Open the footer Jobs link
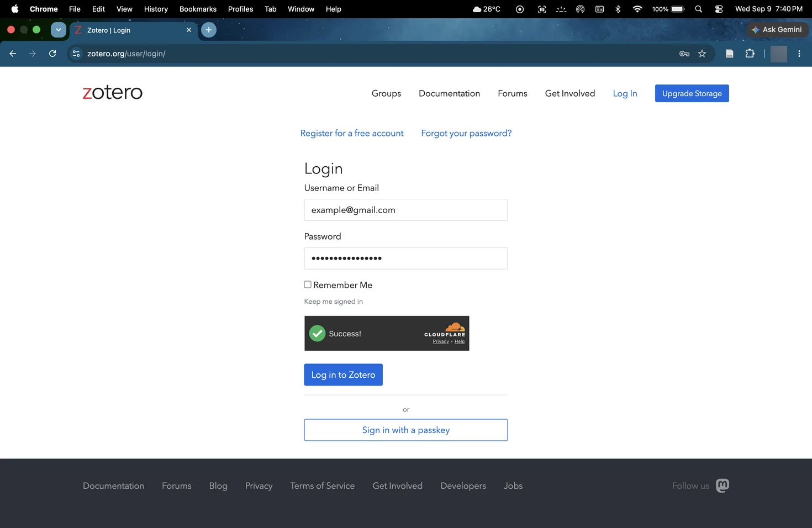The height and width of the screenshot is (528, 812). (513, 485)
